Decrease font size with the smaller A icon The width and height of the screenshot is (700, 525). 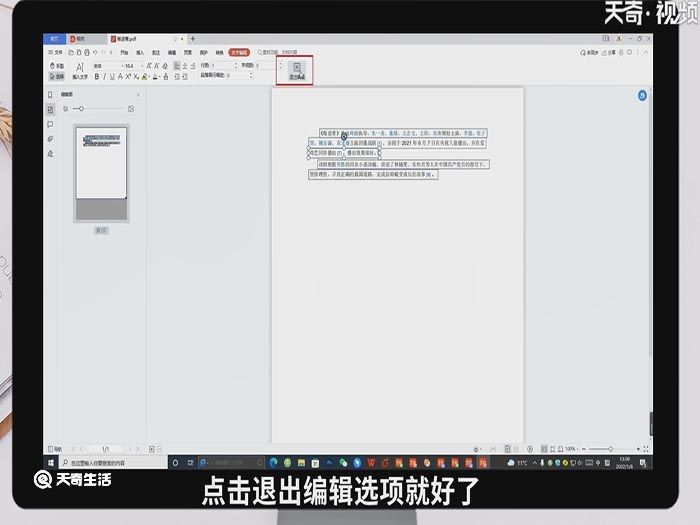pos(157,66)
